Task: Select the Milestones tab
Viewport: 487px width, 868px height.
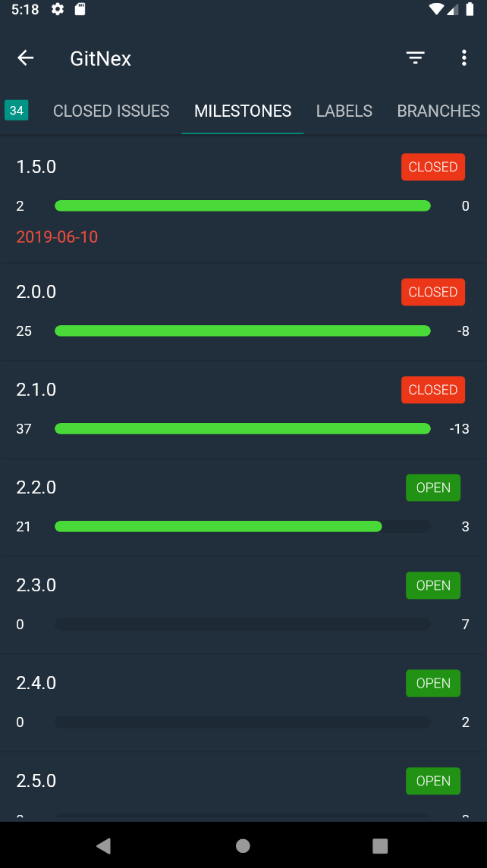Action: point(243,111)
